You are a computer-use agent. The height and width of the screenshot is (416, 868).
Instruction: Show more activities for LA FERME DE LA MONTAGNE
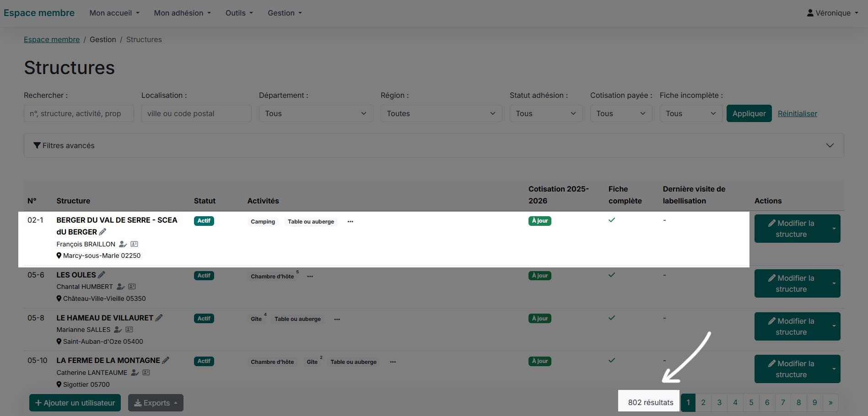[393, 362]
